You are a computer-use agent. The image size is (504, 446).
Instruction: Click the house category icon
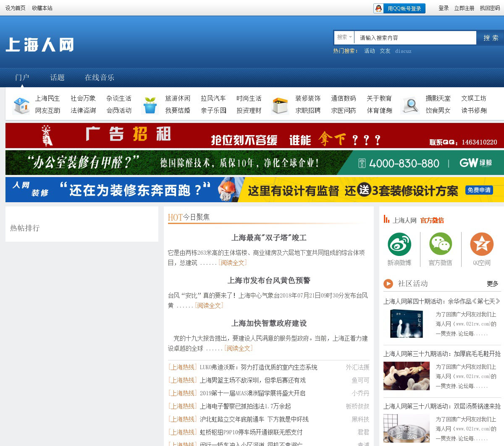coord(21,105)
